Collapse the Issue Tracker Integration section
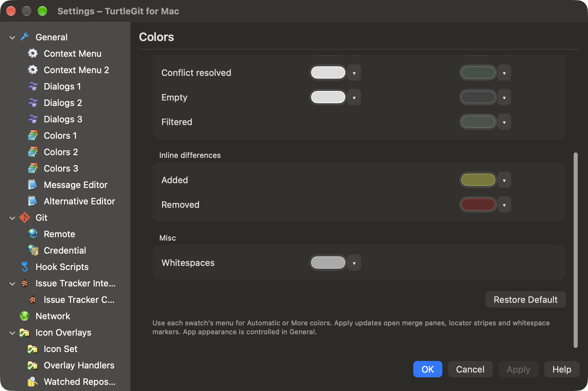 (12, 283)
